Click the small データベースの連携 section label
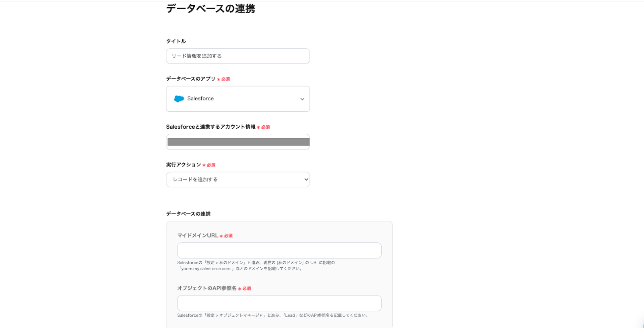 pos(188,214)
